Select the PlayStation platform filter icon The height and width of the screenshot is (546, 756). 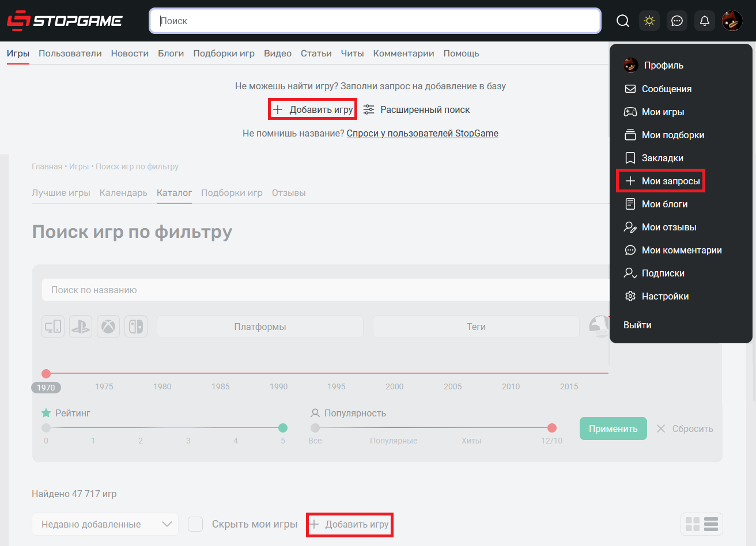pyautogui.click(x=81, y=327)
